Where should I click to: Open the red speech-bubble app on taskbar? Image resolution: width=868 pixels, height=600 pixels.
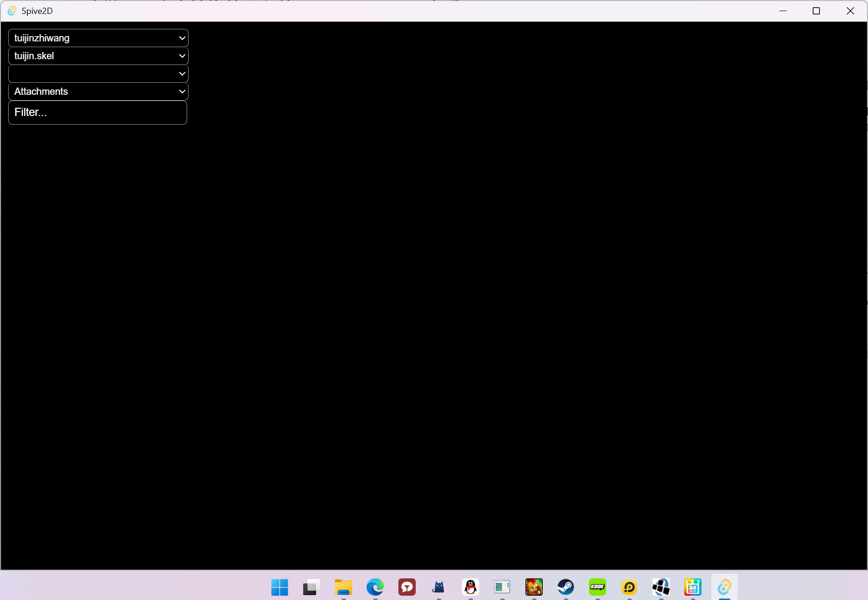pos(407,587)
